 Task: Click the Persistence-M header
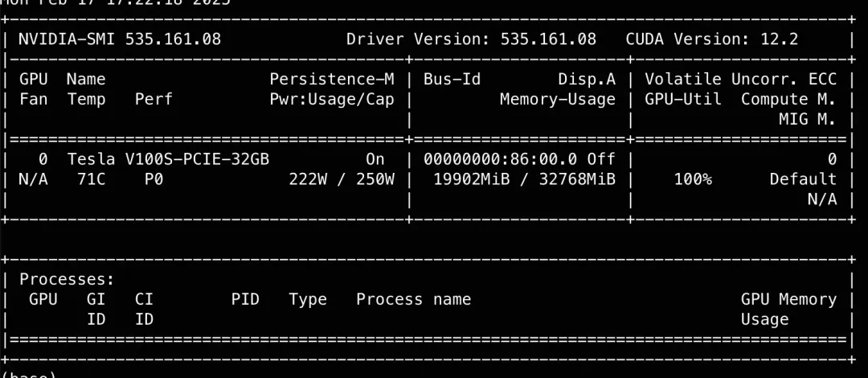[332, 80]
